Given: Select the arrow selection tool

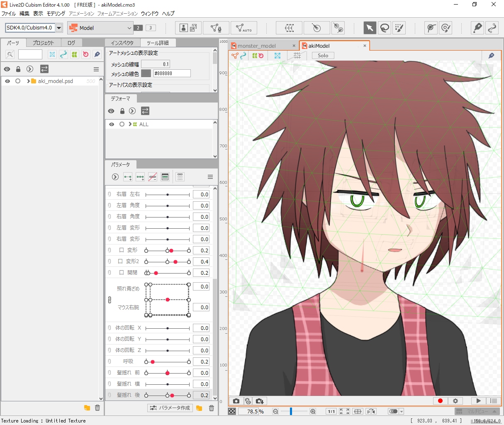Looking at the screenshot, I should [370, 28].
